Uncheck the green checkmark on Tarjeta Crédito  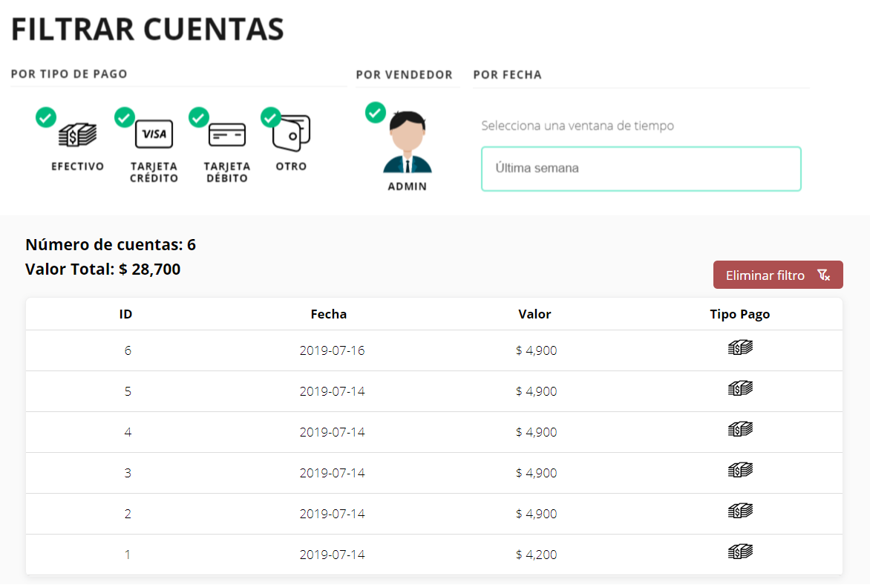click(124, 117)
